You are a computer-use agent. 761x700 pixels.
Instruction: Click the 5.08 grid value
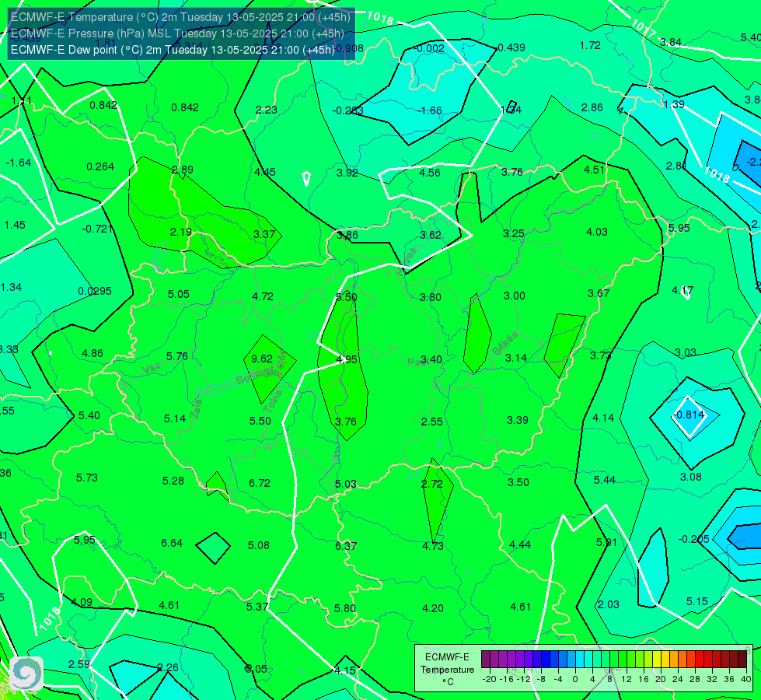point(258,545)
